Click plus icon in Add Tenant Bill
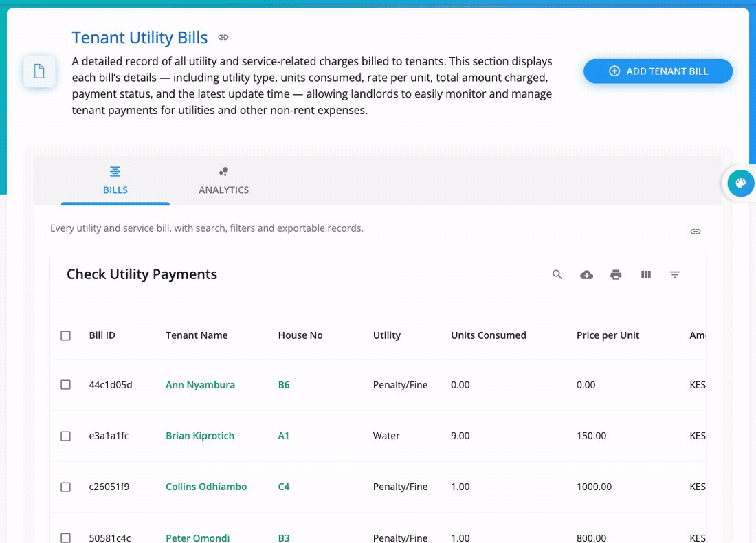 coord(614,71)
